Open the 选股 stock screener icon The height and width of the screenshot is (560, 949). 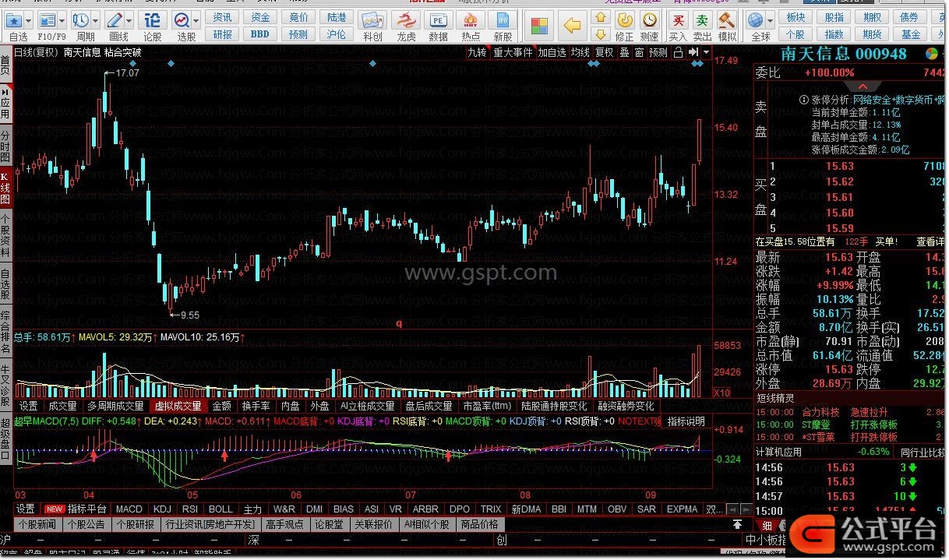[182, 20]
